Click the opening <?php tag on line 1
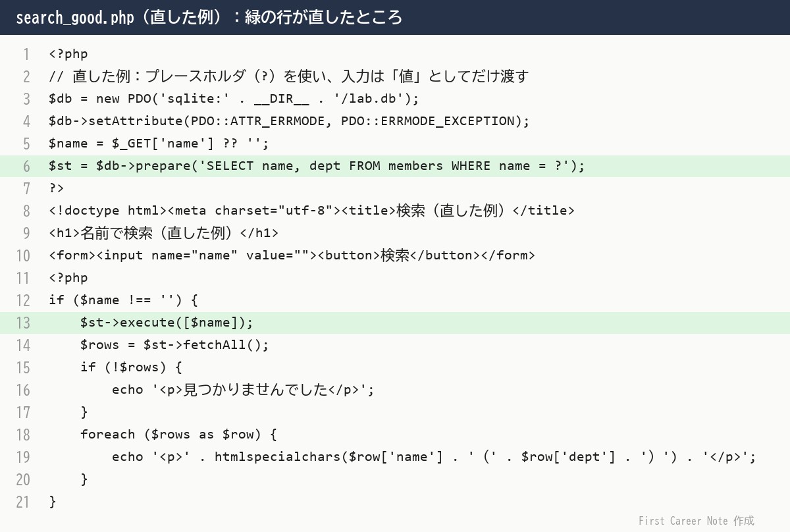 [x=68, y=54]
